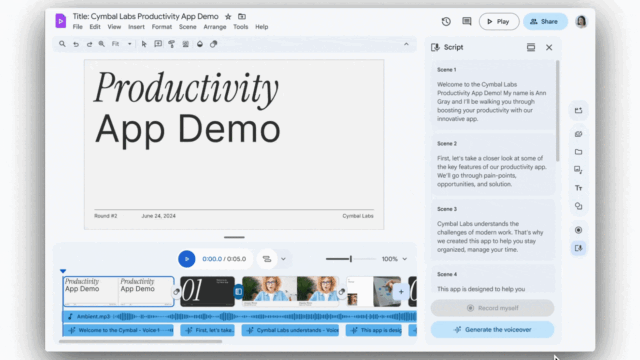Viewport: 640px width, 360px height.
Task: Open the Scene menu
Action: point(187,27)
